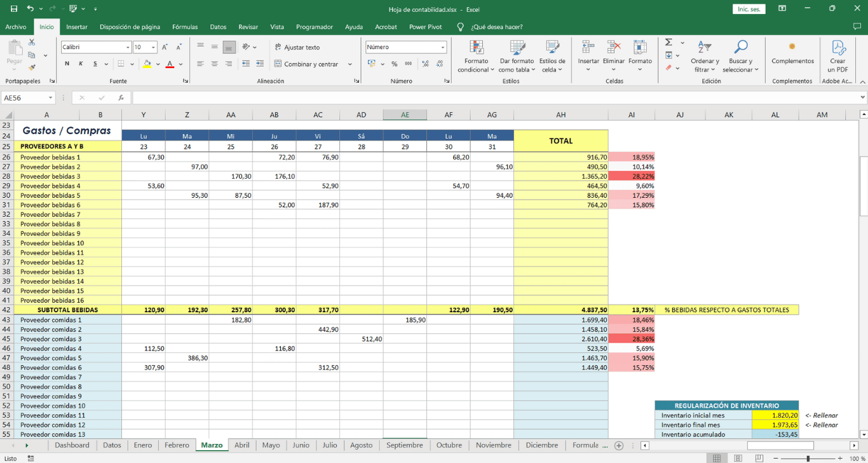Open the Calibri font name dropdown
The height and width of the screenshot is (463, 868).
tap(128, 48)
